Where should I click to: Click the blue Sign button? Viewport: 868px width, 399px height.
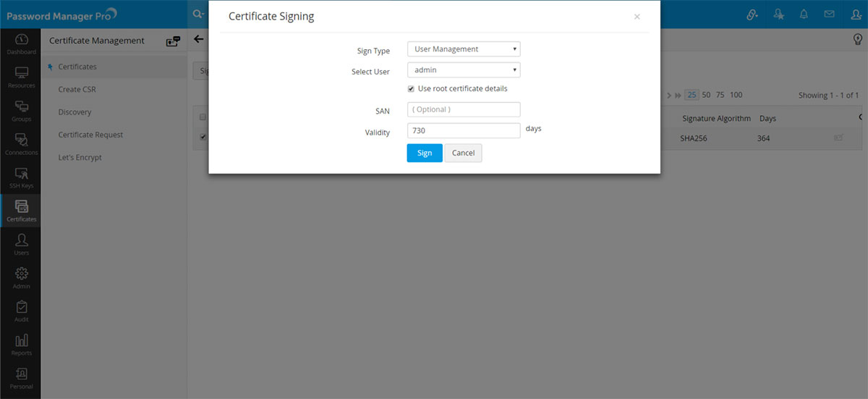(x=425, y=153)
